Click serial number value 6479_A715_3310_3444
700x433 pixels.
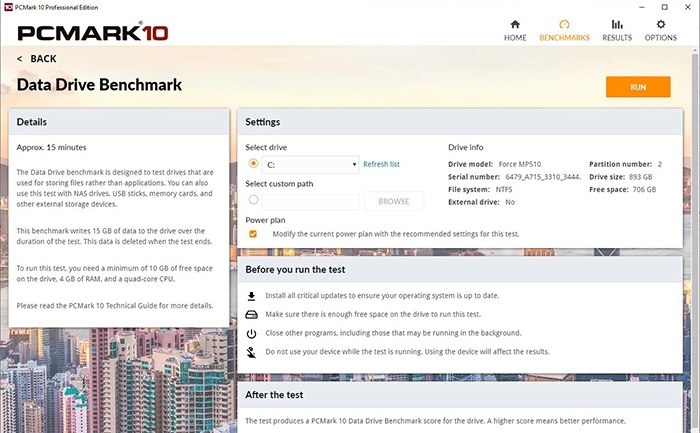pos(543,177)
